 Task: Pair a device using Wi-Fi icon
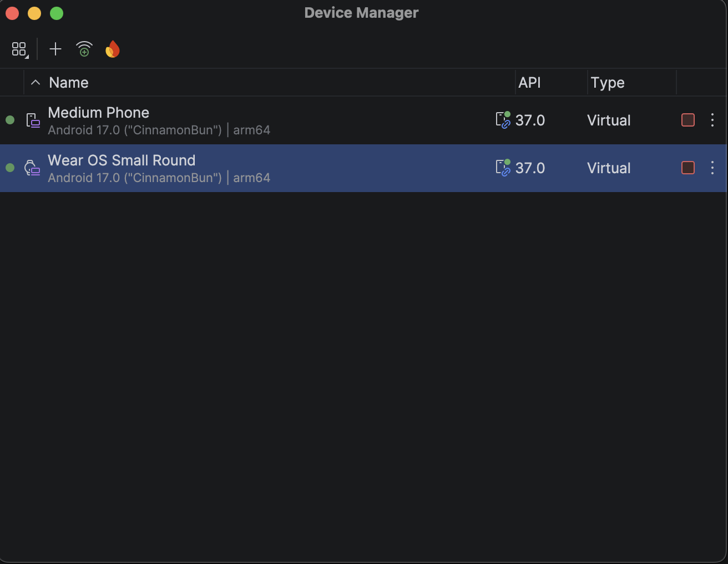(x=84, y=49)
